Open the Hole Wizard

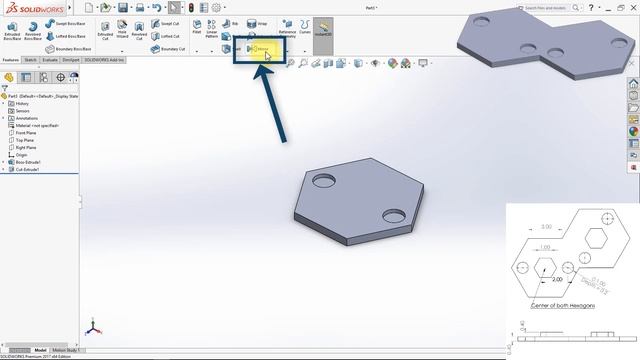(x=122, y=29)
